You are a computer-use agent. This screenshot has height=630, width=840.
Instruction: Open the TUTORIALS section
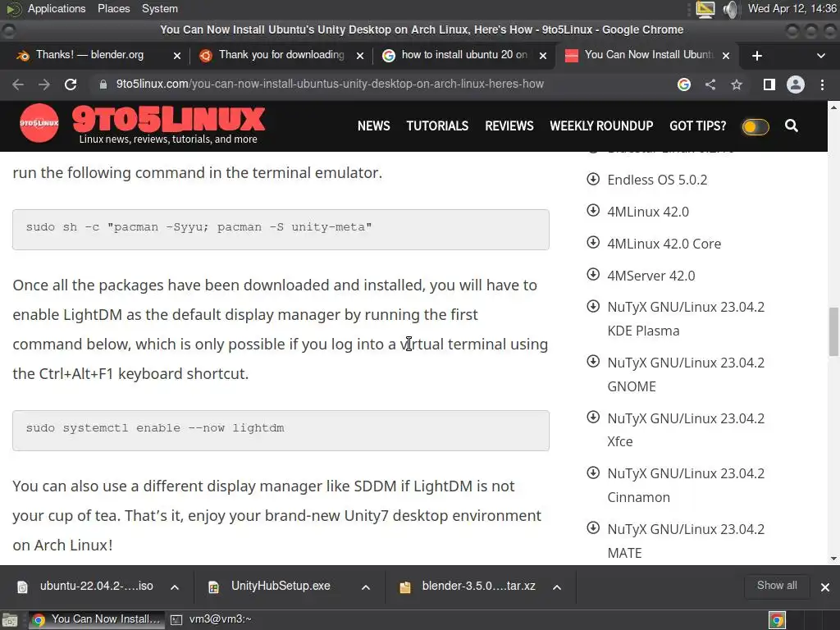437,126
